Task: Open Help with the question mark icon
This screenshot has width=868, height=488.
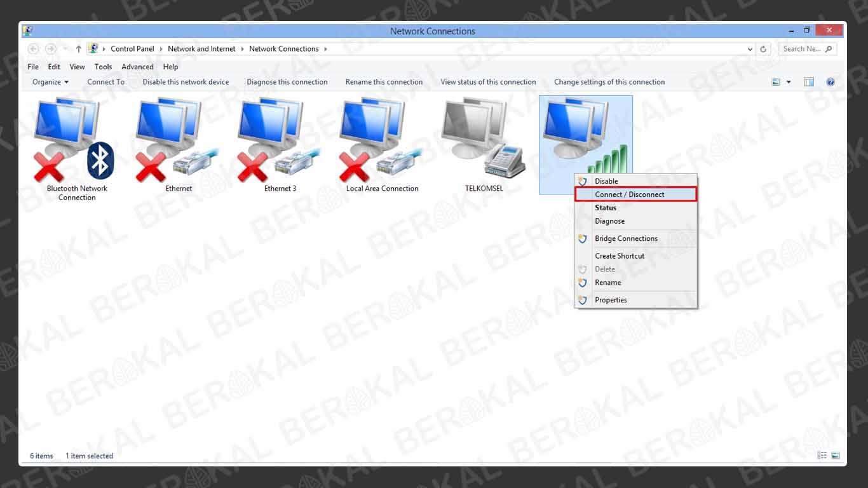Action: click(831, 82)
